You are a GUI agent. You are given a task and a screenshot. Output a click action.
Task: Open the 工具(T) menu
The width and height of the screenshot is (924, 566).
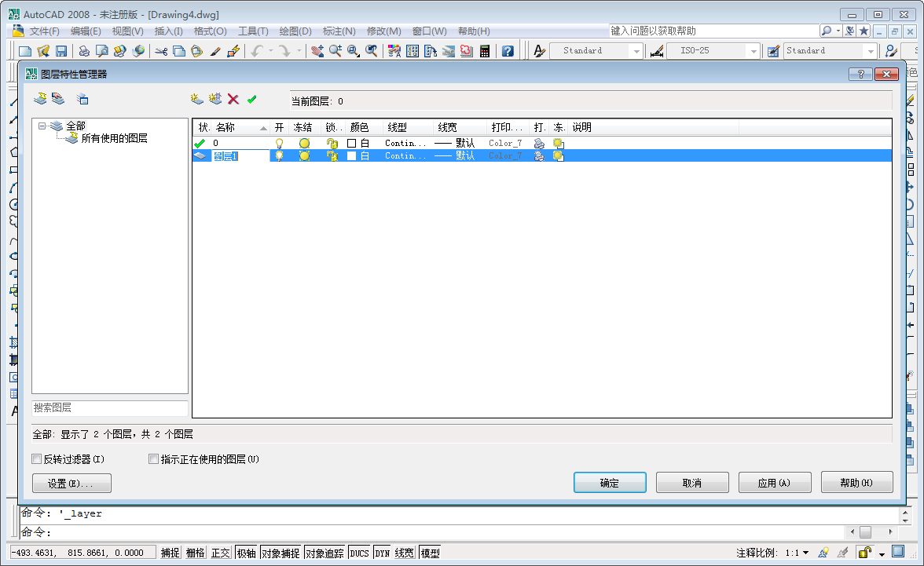coord(252,31)
